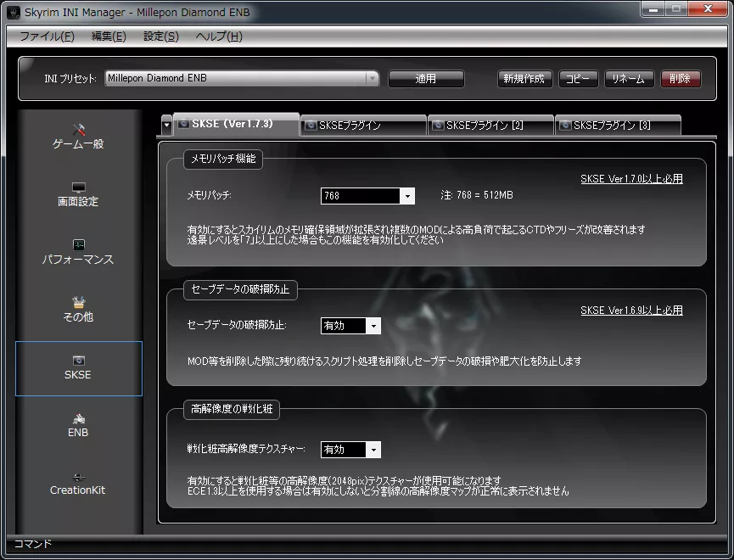This screenshot has width=734, height=560.
Task: Open the ENB sidebar icon section
Action: point(79,418)
